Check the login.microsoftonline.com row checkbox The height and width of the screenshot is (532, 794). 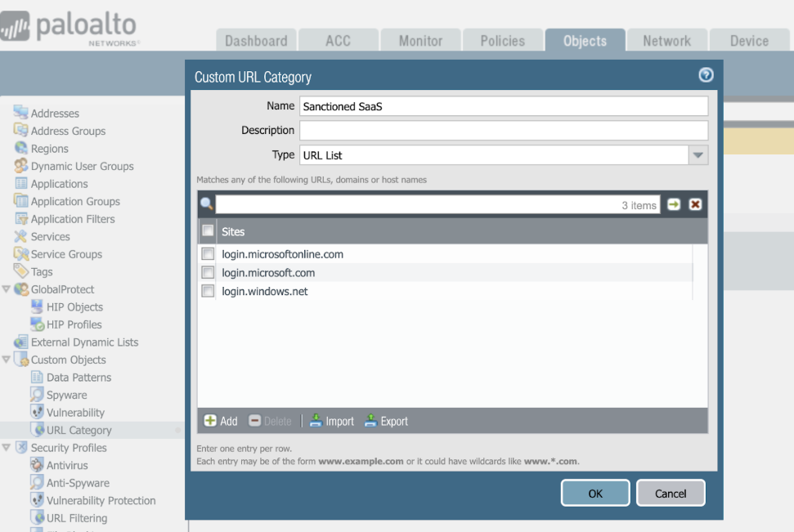point(208,253)
